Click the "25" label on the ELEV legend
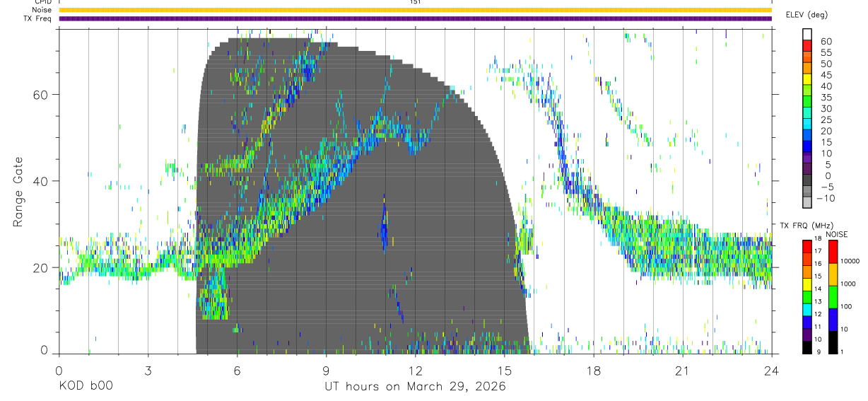Viewport: 868px width, 401px height. tap(826, 120)
